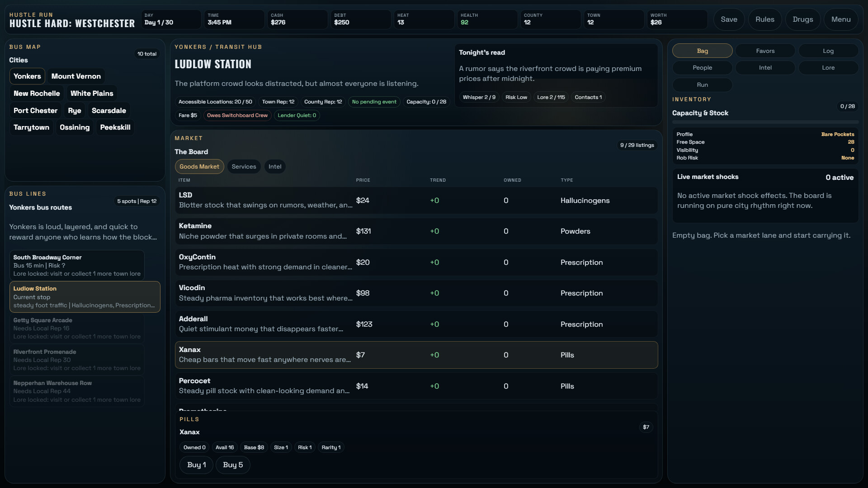Open the Rules page

(x=764, y=19)
